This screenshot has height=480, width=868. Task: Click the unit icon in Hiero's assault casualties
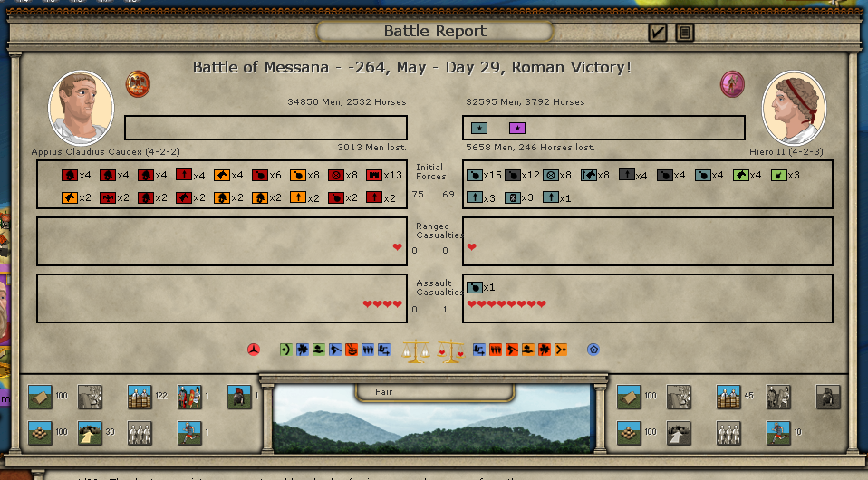[x=474, y=287]
